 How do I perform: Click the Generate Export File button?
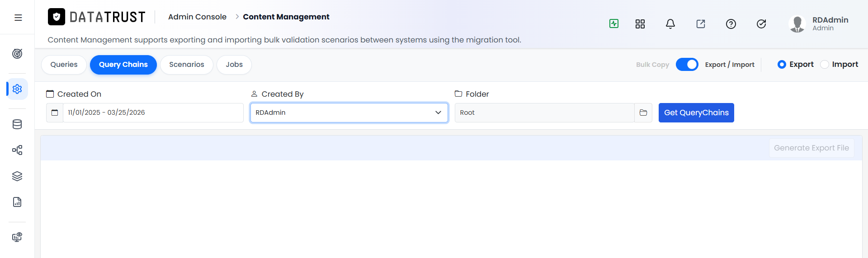click(x=811, y=148)
